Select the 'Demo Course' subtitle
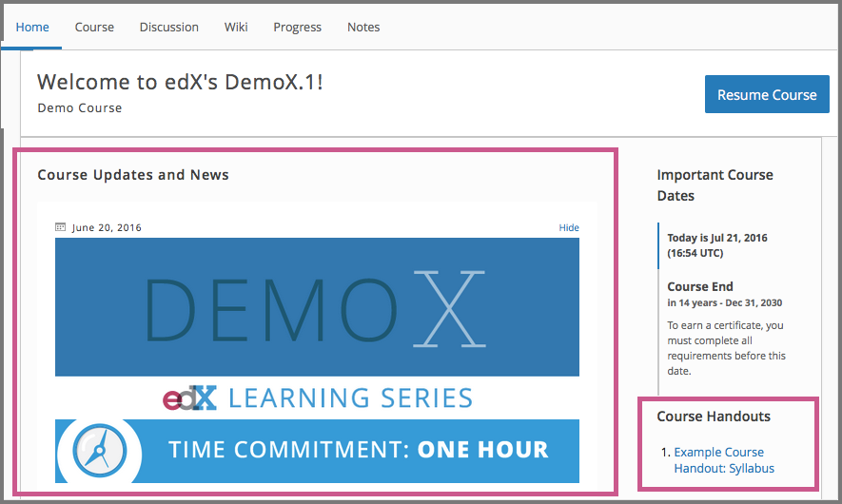Image resolution: width=842 pixels, height=504 pixels. pos(80,107)
